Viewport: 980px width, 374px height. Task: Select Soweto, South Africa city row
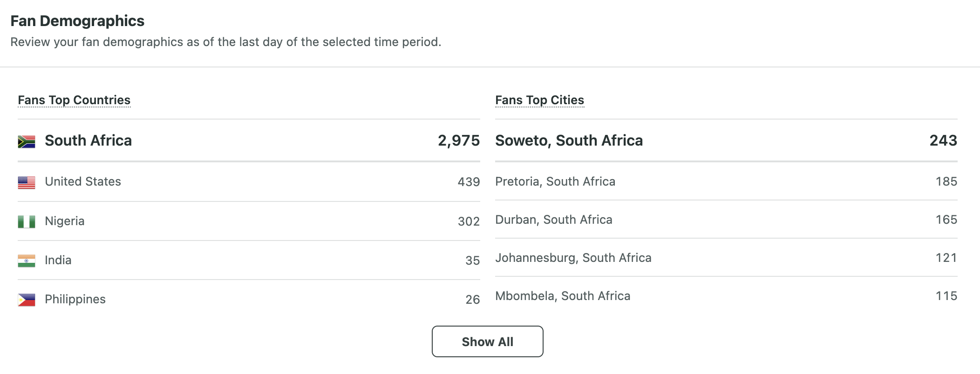pyautogui.click(x=726, y=140)
